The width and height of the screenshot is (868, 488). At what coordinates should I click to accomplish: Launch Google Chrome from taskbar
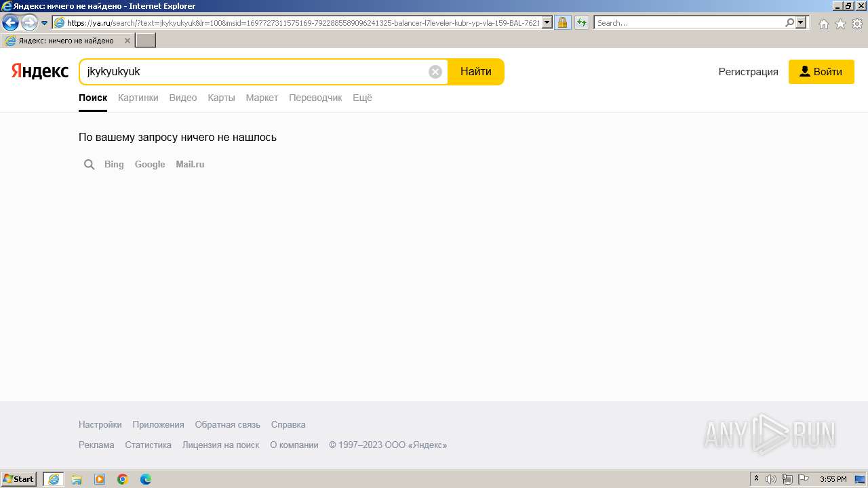coord(123,479)
